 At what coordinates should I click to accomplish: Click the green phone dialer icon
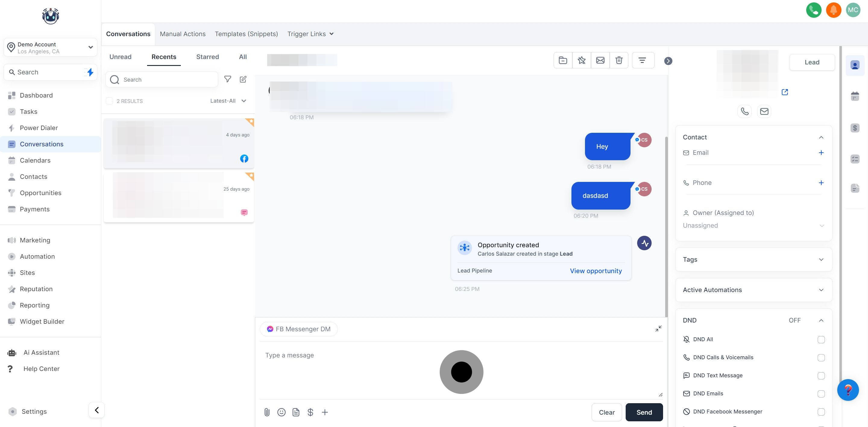coord(813,10)
